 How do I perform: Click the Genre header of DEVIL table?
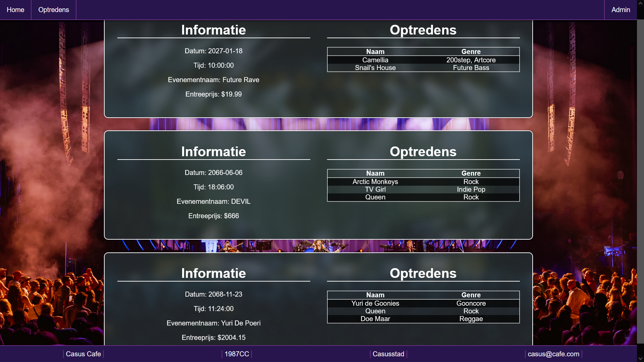click(x=471, y=173)
